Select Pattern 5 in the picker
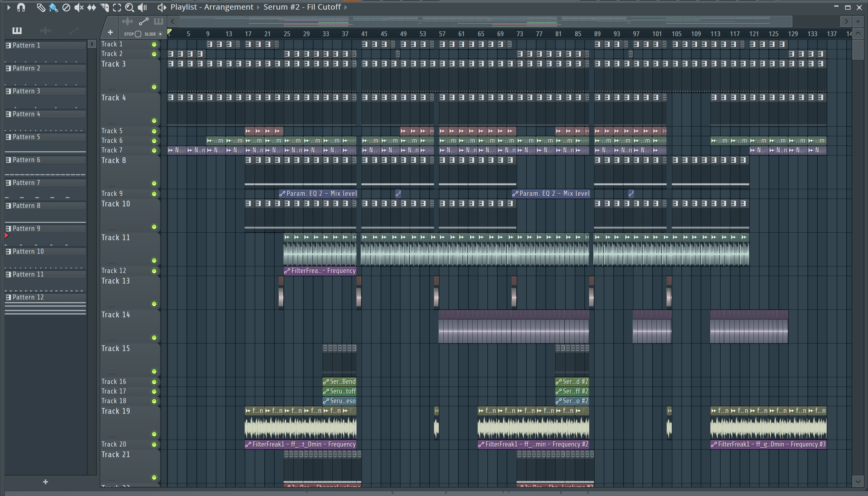Screen dimensions: 868x496 tap(45, 137)
